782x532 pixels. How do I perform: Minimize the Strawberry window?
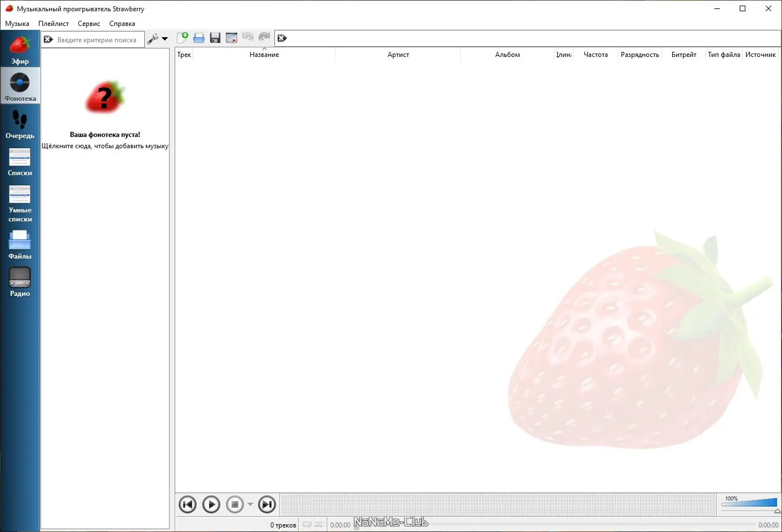(717, 8)
